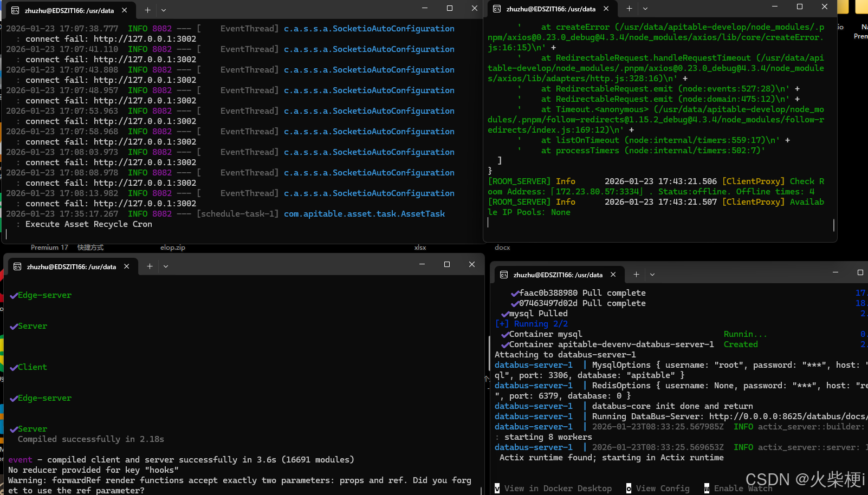The width and height of the screenshot is (868, 495).
Task: Close the bottom-left terminal window
Action: click(x=472, y=264)
